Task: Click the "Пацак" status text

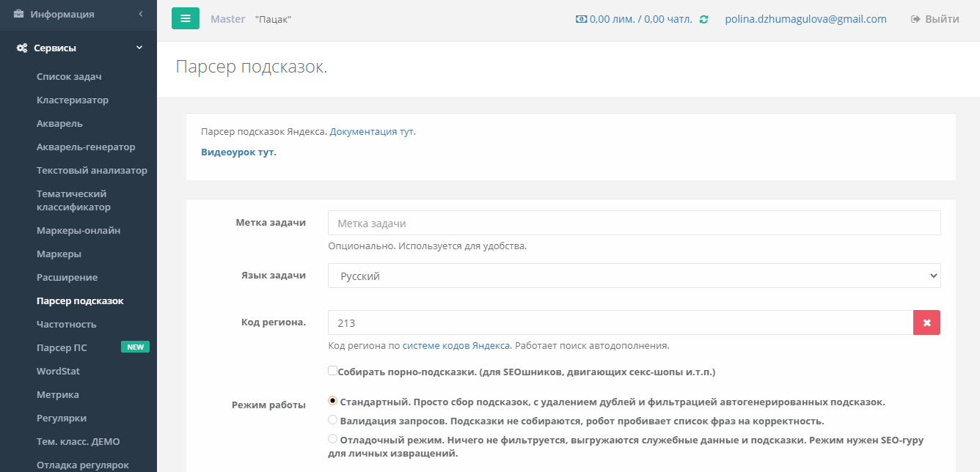Action: click(x=274, y=20)
